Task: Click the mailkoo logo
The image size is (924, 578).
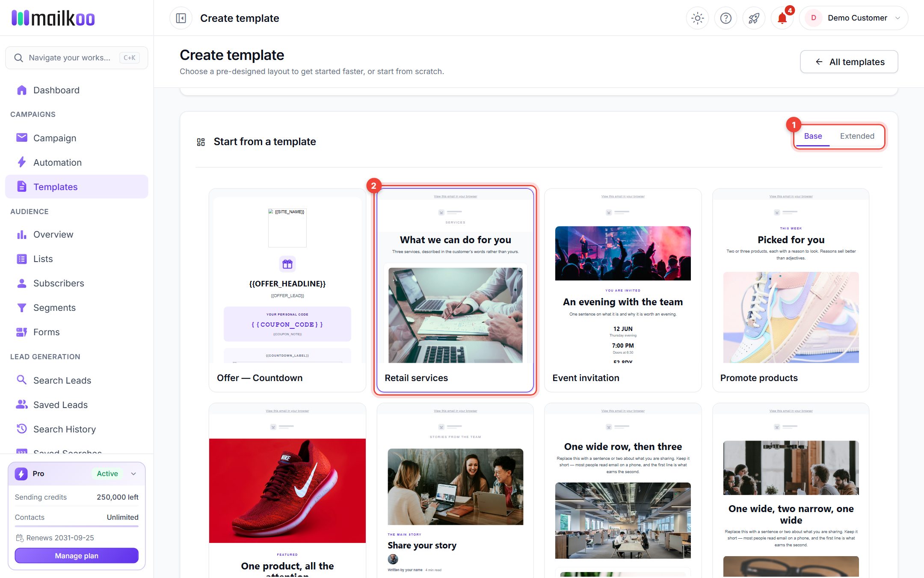Action: pos(53,18)
